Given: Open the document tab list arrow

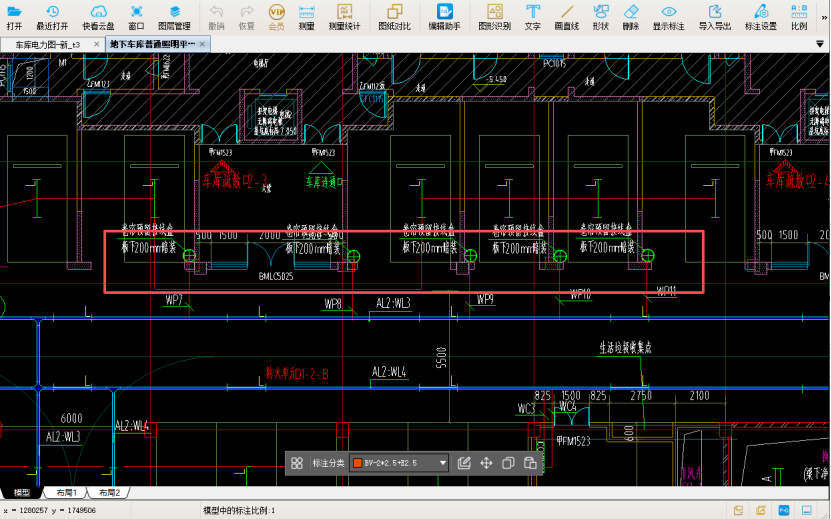Looking at the screenshot, I should pyautogui.click(x=822, y=45).
